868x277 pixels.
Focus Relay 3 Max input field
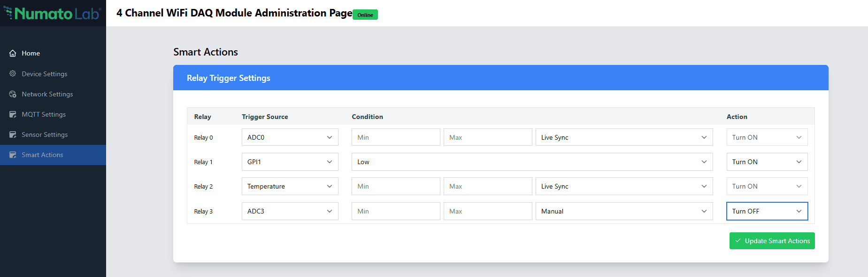click(x=487, y=211)
